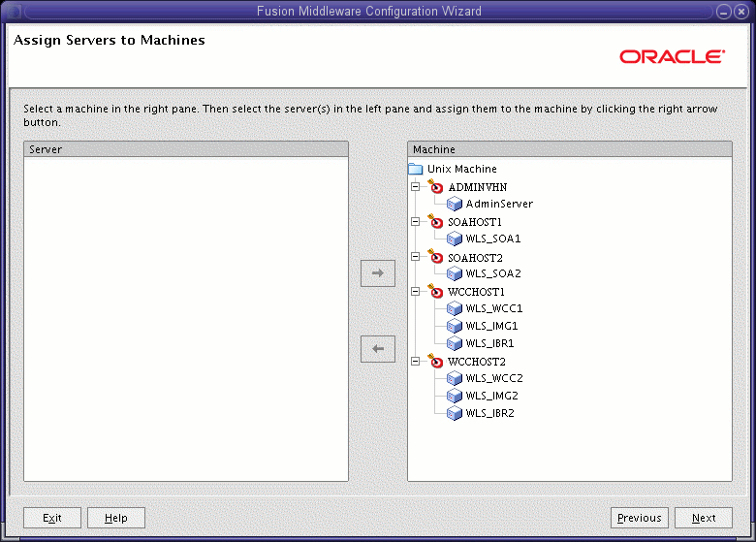Screen dimensions: 756x542
Task: Select the AdminServer entry
Action: tap(499, 204)
